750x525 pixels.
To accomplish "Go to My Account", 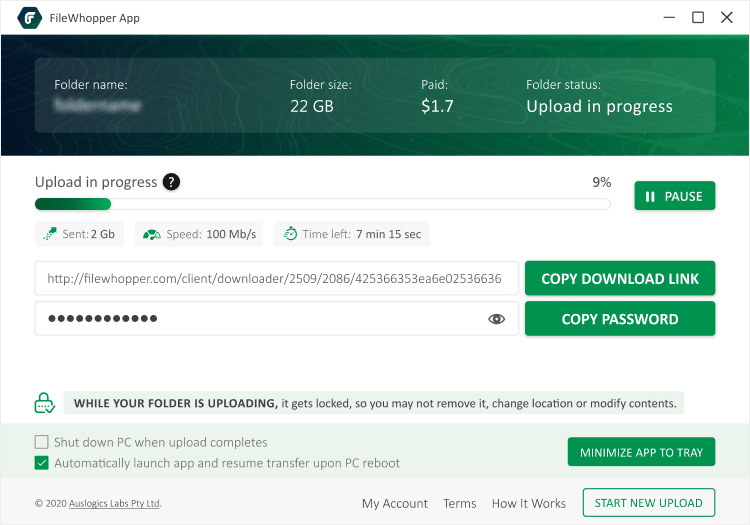I will click(x=395, y=503).
